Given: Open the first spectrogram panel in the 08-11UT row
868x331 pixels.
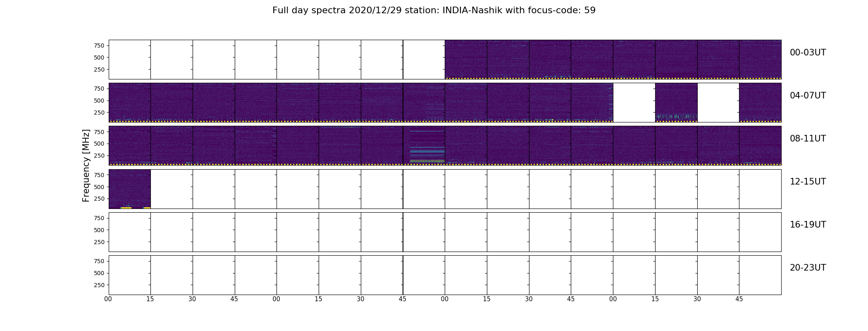Looking at the screenshot, I should [130, 146].
